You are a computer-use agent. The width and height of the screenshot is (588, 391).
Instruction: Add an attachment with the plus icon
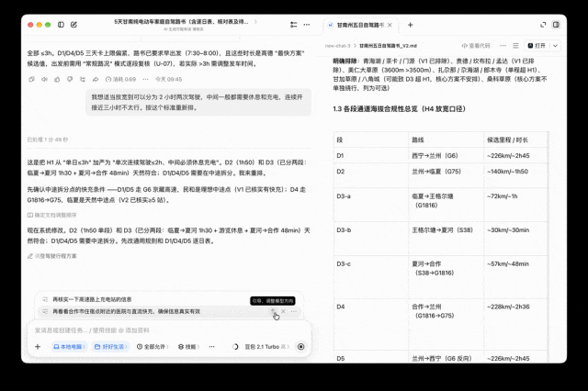click(38, 347)
